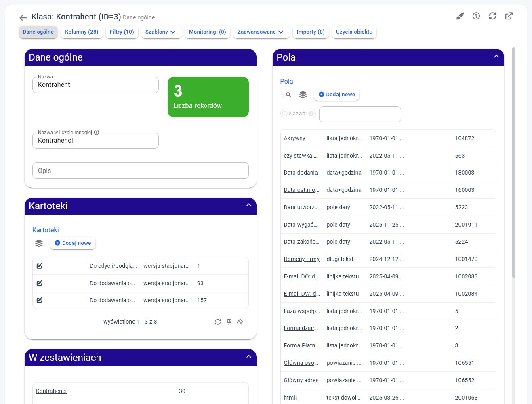Open the Aktywny field link
The width and height of the screenshot is (532, 404).
coord(294,138)
